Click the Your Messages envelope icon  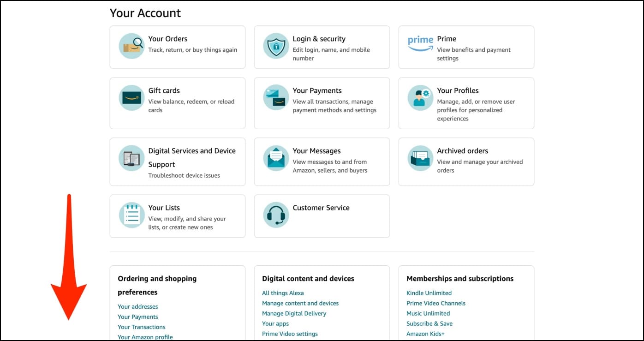pyautogui.click(x=276, y=158)
